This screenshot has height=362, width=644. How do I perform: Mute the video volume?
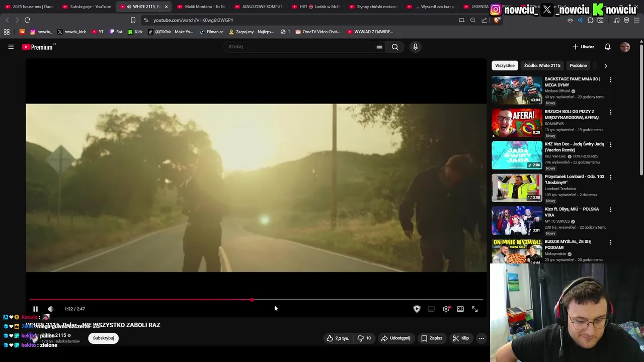50,309
